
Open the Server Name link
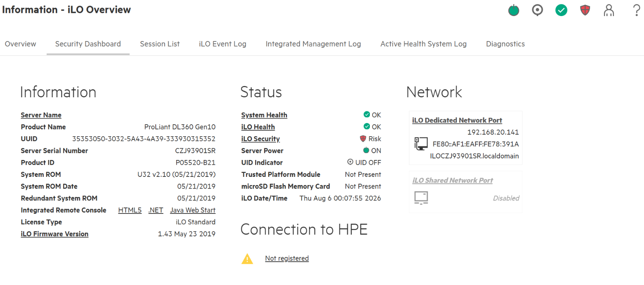(41, 115)
